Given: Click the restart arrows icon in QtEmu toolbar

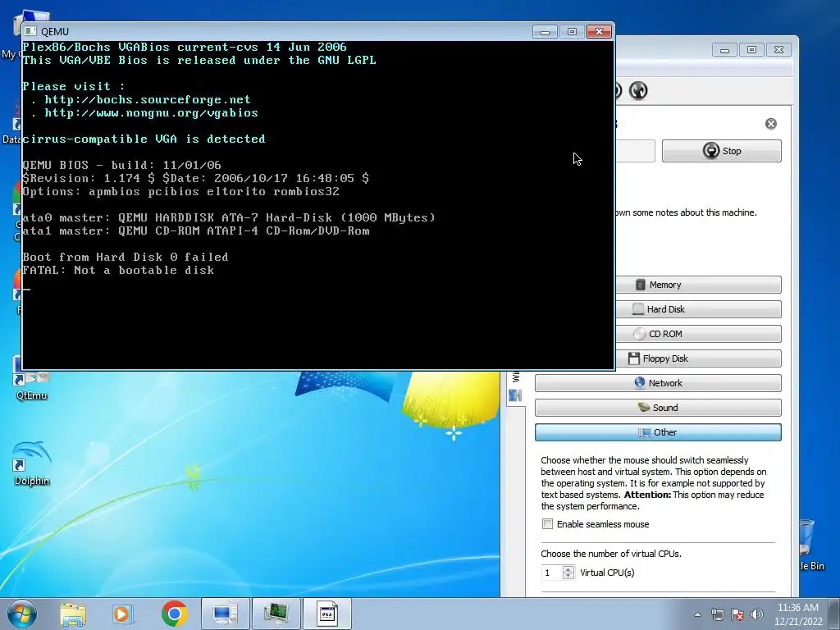Looking at the screenshot, I should [638, 90].
